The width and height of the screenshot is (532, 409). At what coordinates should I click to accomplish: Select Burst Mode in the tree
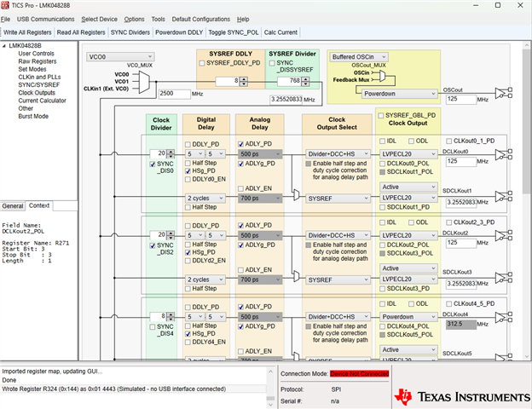pyautogui.click(x=33, y=117)
